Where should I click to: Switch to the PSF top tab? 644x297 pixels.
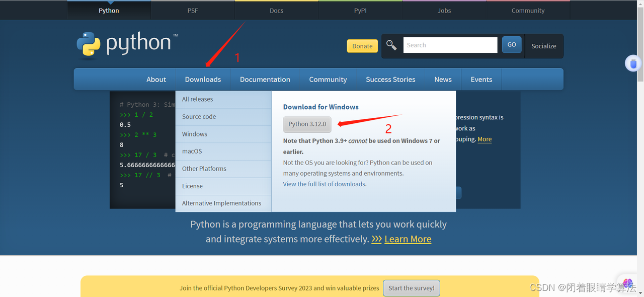pos(193,11)
